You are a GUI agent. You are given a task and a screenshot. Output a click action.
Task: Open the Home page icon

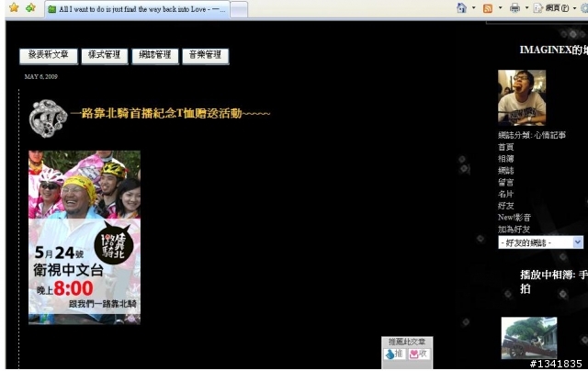pyautogui.click(x=461, y=8)
